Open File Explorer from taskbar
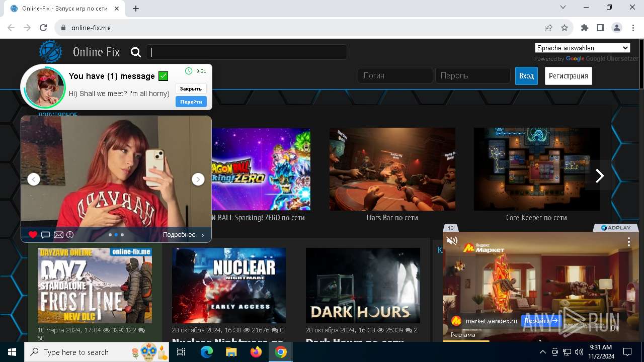Image resolution: width=644 pixels, height=362 pixels. [231, 352]
